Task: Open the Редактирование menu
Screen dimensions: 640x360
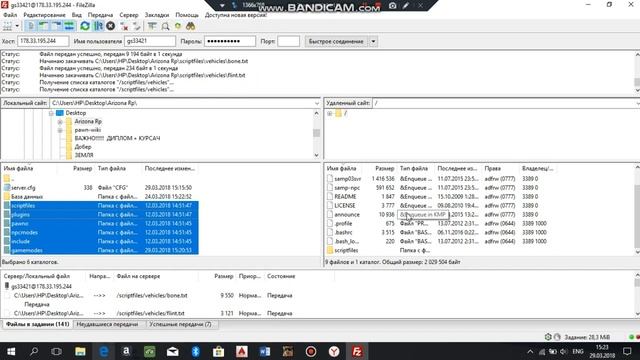Action: [x=44, y=15]
